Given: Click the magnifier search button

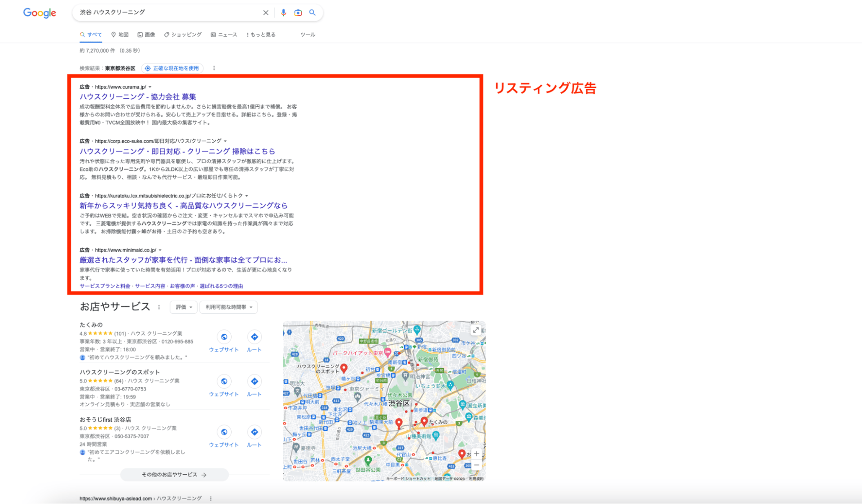Looking at the screenshot, I should [312, 13].
